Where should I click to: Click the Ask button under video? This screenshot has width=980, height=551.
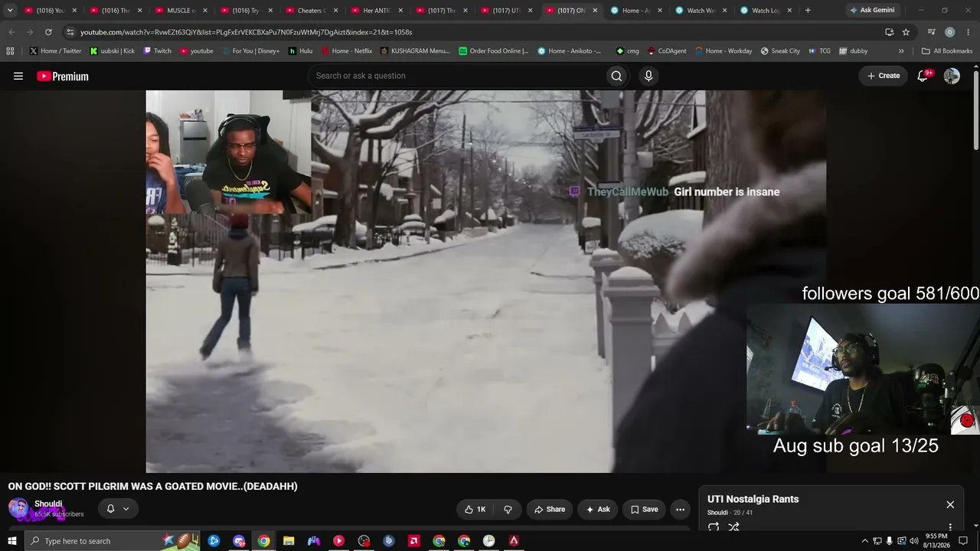[598, 509]
